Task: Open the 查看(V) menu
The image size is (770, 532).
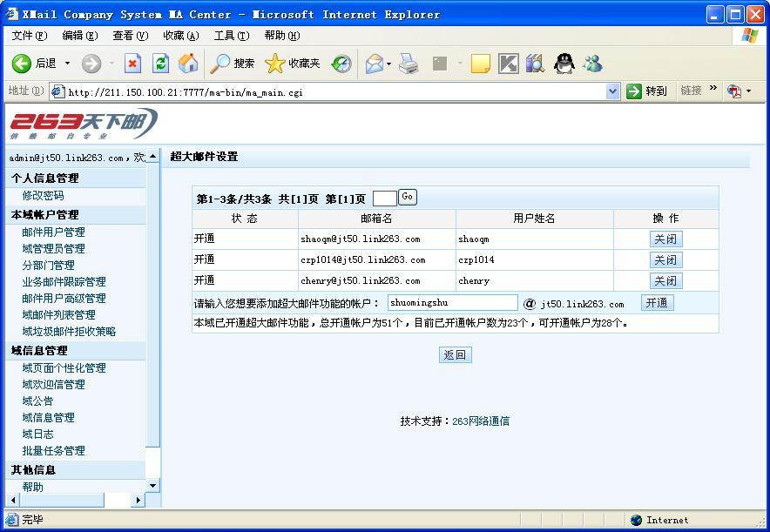Action: click(130, 36)
